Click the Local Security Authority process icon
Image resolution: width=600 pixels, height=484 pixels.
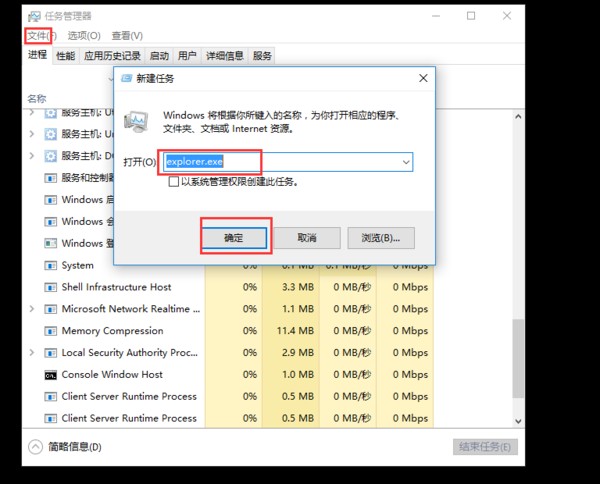pos(51,353)
